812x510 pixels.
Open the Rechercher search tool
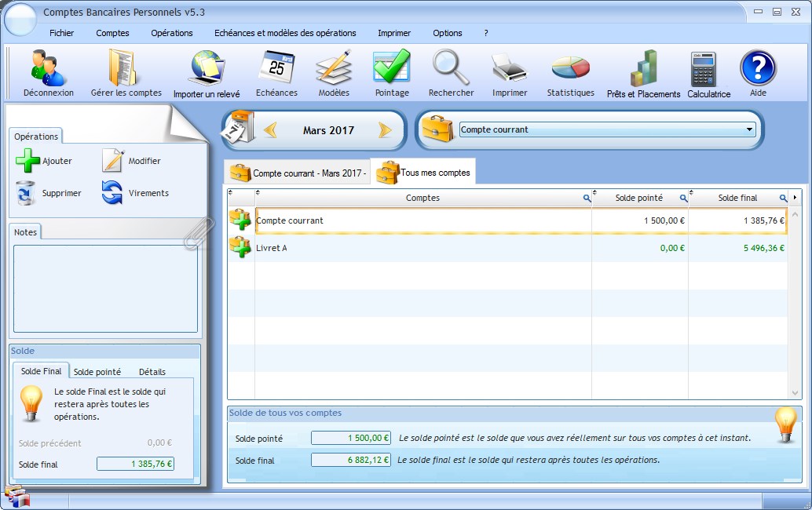450,71
